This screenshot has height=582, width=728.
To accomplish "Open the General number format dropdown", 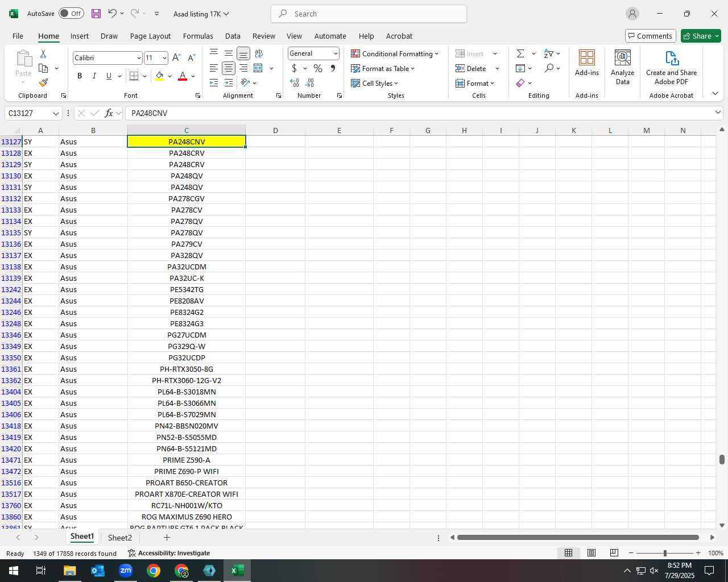I will pos(336,53).
